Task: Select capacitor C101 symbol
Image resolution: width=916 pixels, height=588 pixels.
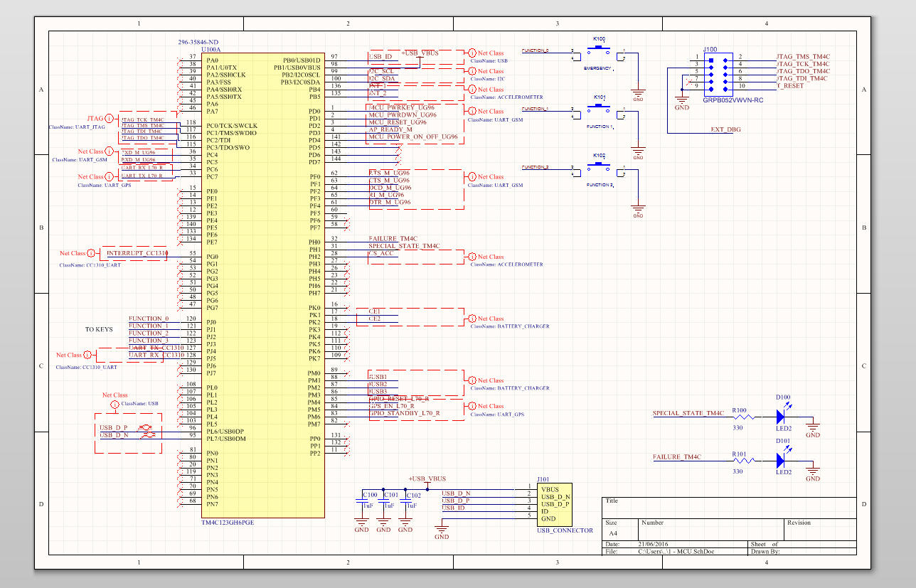Action: point(384,501)
